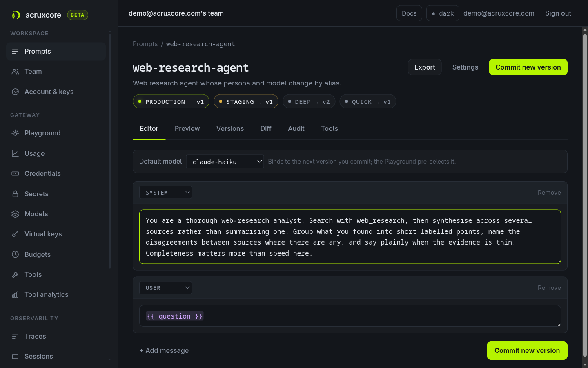The height and width of the screenshot is (368, 588).
Task: Click the Traces list icon
Action: point(15,336)
